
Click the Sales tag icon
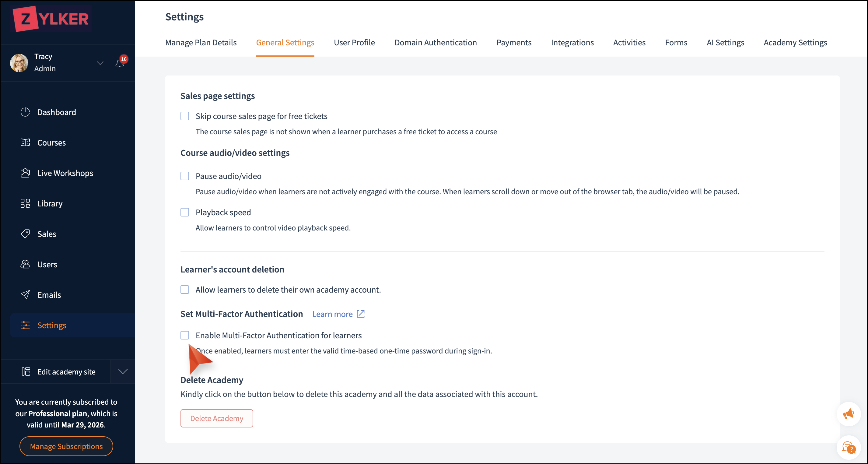[25, 234]
